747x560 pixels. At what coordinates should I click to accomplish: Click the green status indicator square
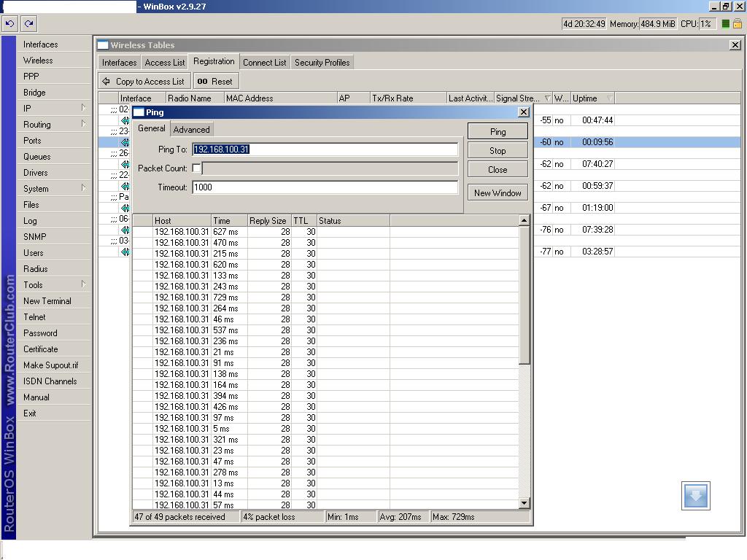click(726, 24)
